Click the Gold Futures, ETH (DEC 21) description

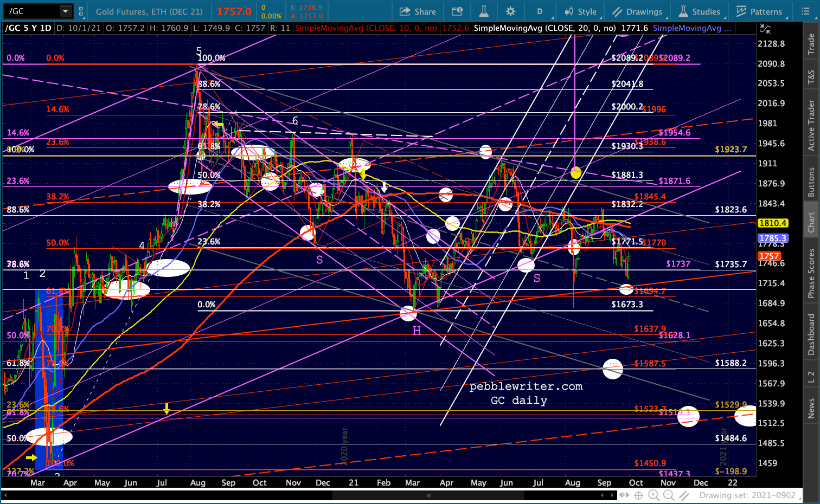pos(149,11)
